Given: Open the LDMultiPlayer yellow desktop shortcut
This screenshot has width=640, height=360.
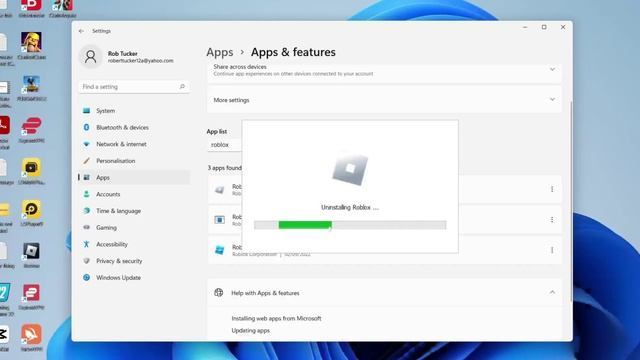Looking at the screenshot, I should (x=31, y=171).
